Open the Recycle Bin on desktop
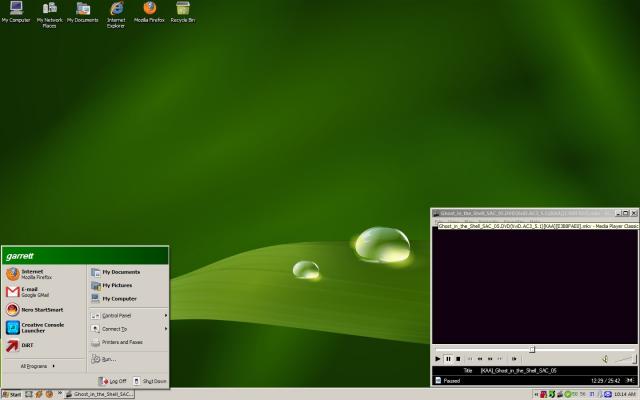 tap(183, 11)
